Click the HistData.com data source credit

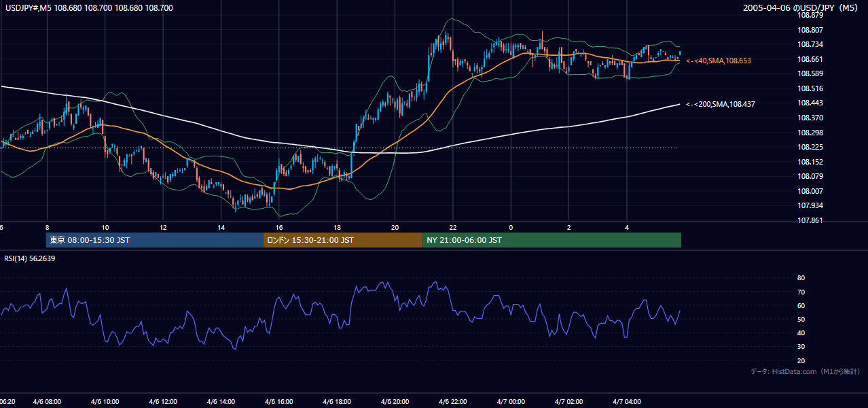point(806,371)
